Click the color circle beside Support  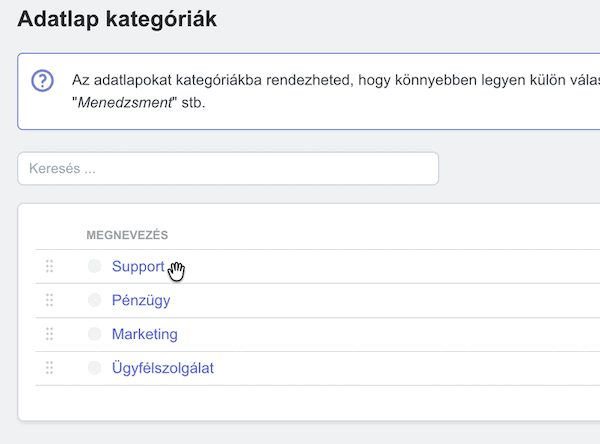pyautogui.click(x=95, y=266)
